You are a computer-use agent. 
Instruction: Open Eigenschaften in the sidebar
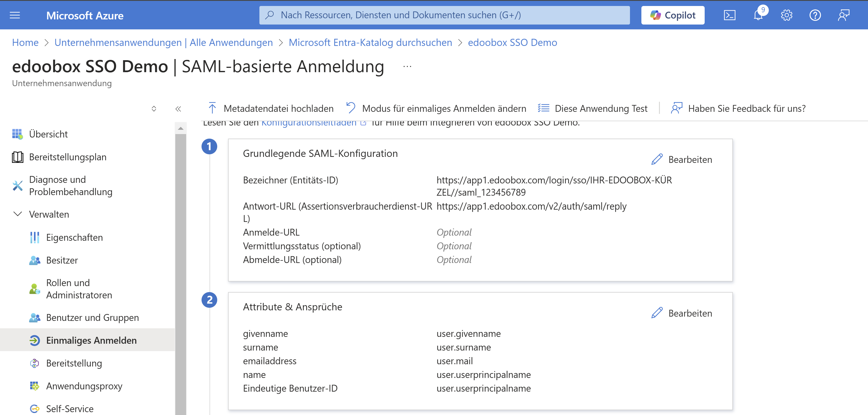74,237
